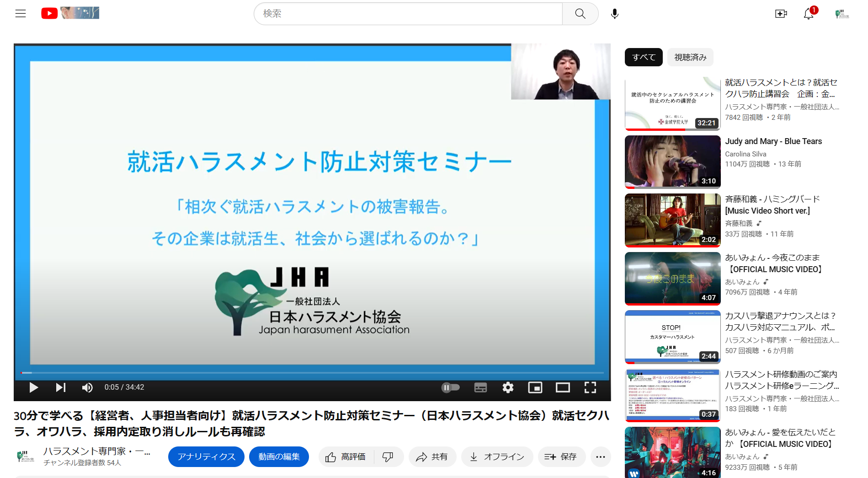Click the 検索 search field
The height and width of the screenshot is (478, 868).
tap(408, 14)
